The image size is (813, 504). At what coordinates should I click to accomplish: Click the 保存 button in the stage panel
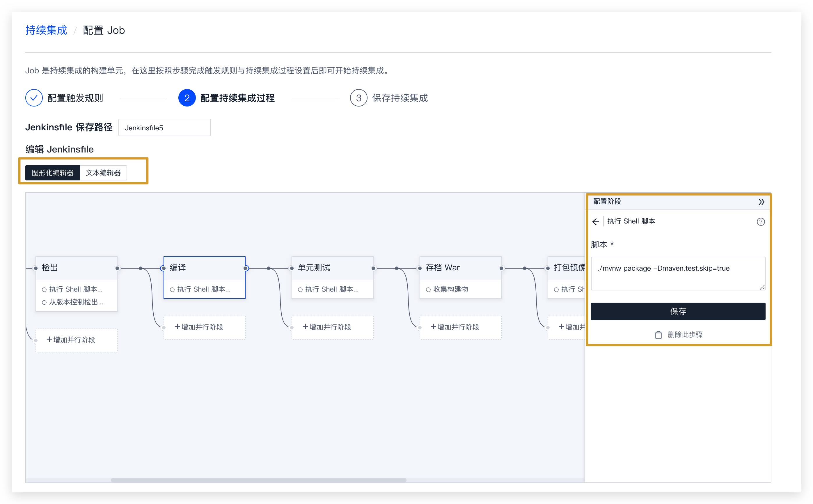tap(678, 311)
